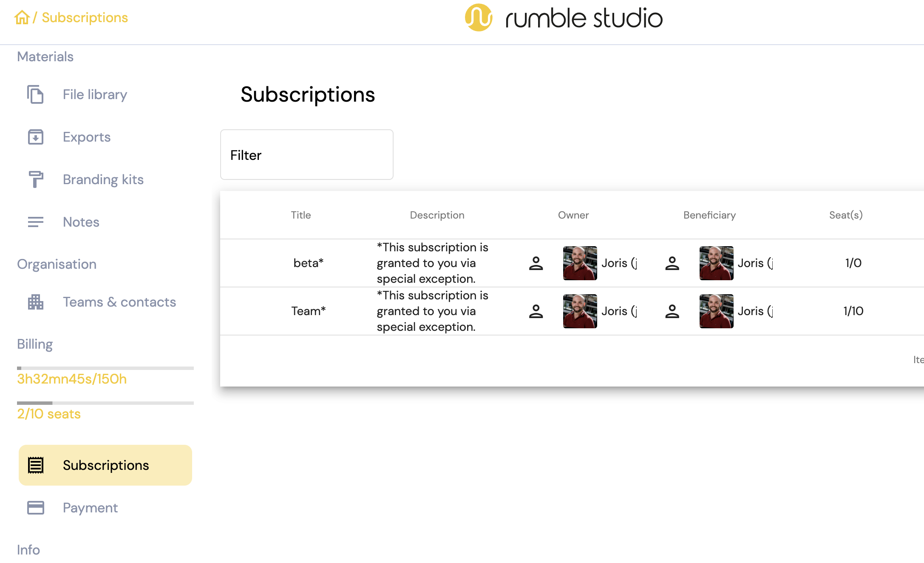The width and height of the screenshot is (924, 563).
Task: Click the beneficiary avatar photo in Team row
Action: (x=716, y=311)
